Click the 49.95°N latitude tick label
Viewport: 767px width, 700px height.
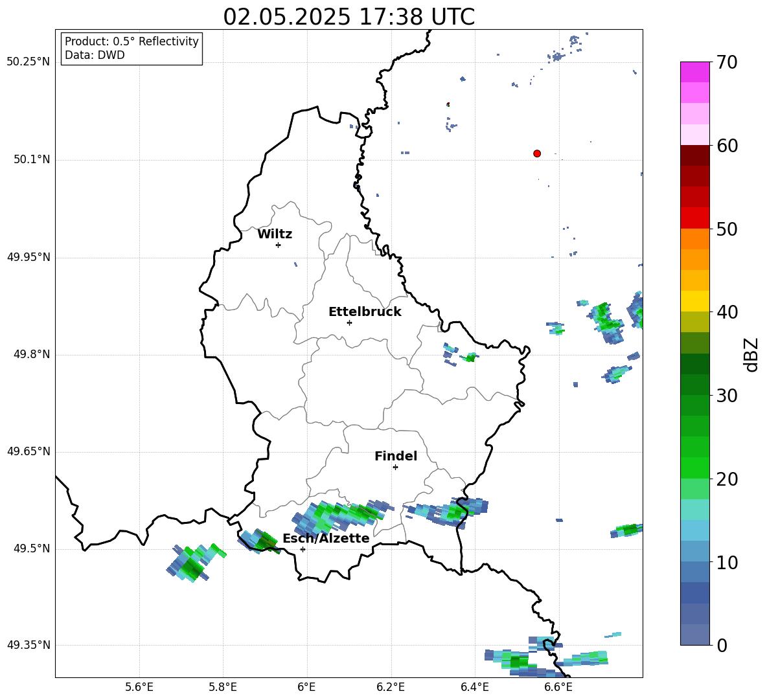28,257
